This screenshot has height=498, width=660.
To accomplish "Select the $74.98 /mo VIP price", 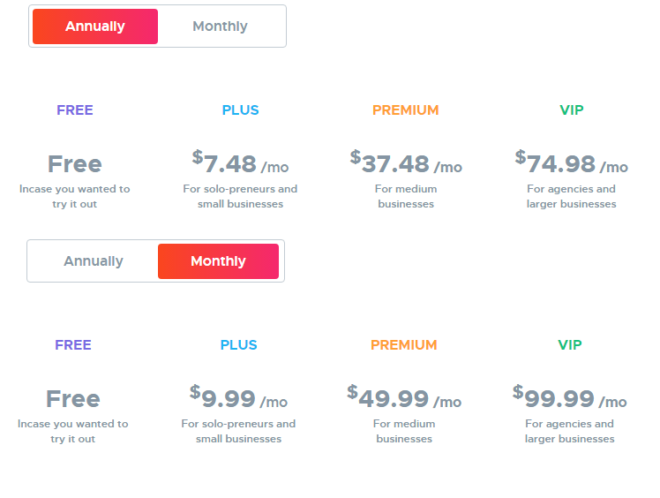I will [x=572, y=163].
